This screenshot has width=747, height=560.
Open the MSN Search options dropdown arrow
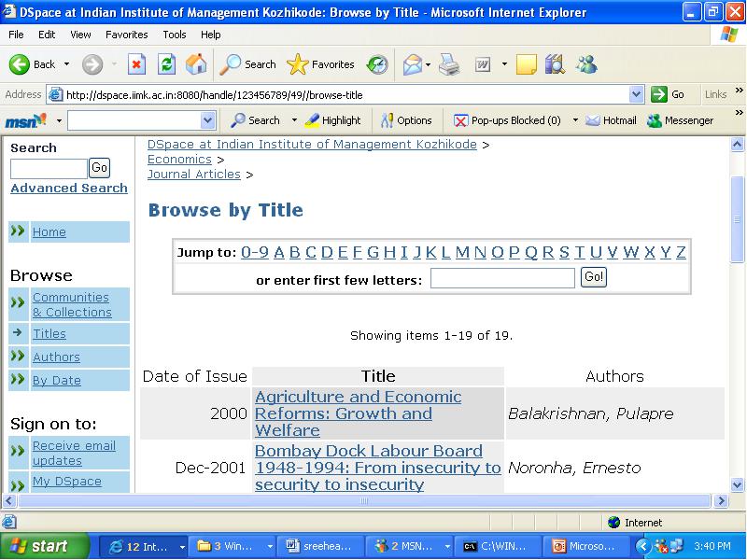click(294, 120)
